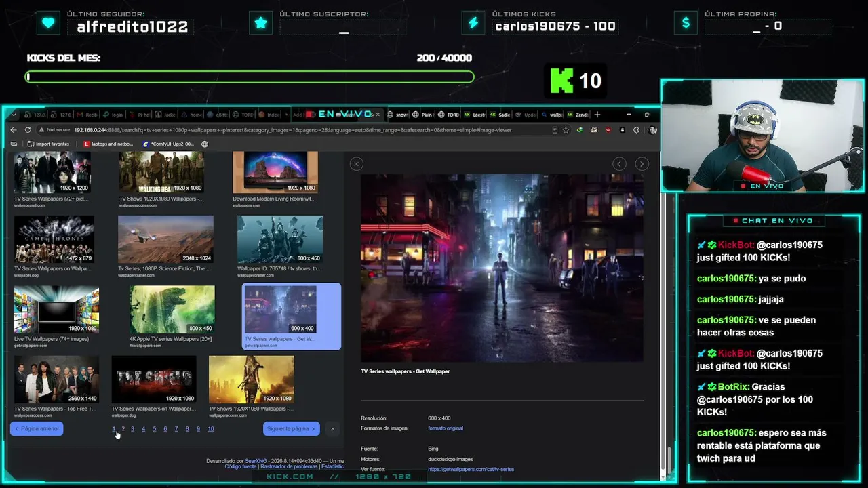Click the dollar tip icon in overlay
Screen dimensions: 868x488
pyautogui.click(x=686, y=23)
